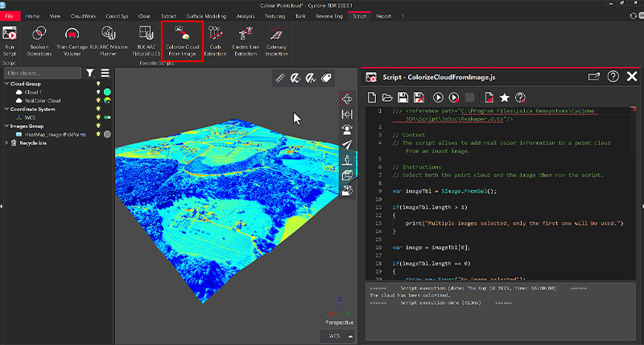Click the tag label tool in viewport

coord(327,78)
